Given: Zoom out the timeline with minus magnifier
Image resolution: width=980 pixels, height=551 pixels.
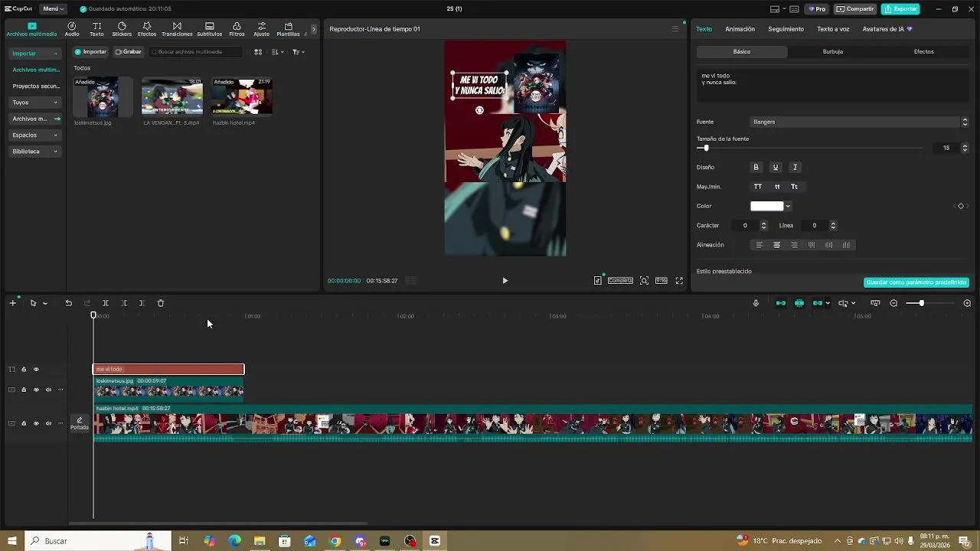Looking at the screenshot, I should point(893,303).
